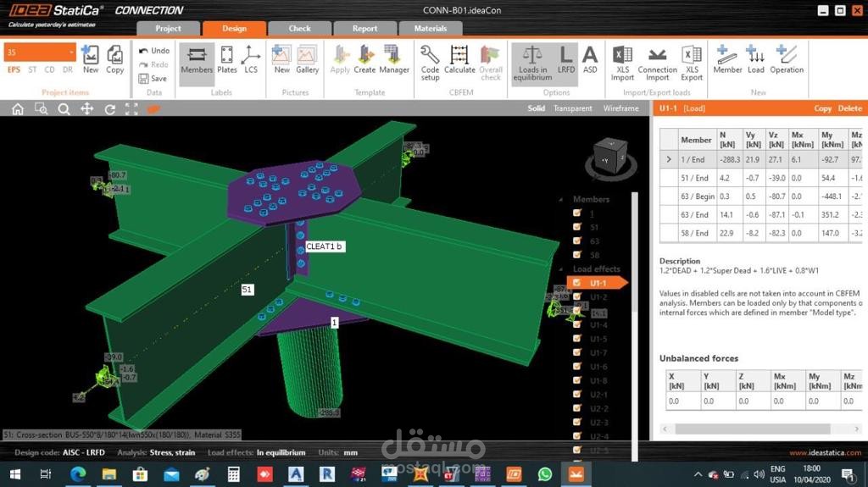Open Microsoft Edge from taskbar

[x=77, y=474]
